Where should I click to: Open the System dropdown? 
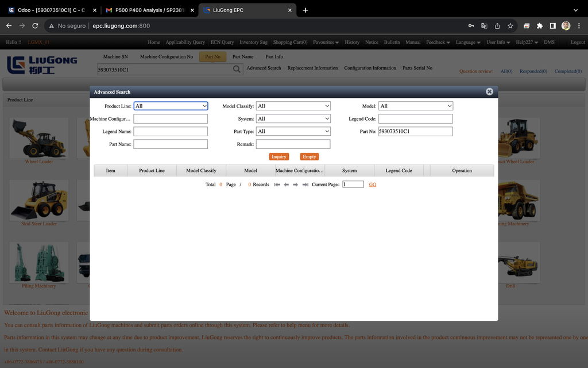click(x=293, y=118)
